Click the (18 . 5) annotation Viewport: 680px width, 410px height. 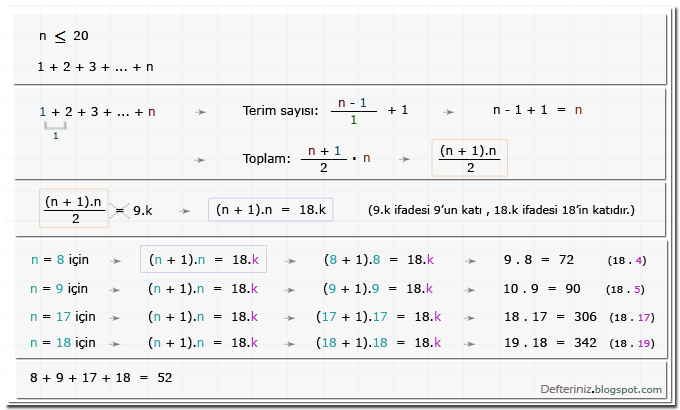[x=626, y=289]
